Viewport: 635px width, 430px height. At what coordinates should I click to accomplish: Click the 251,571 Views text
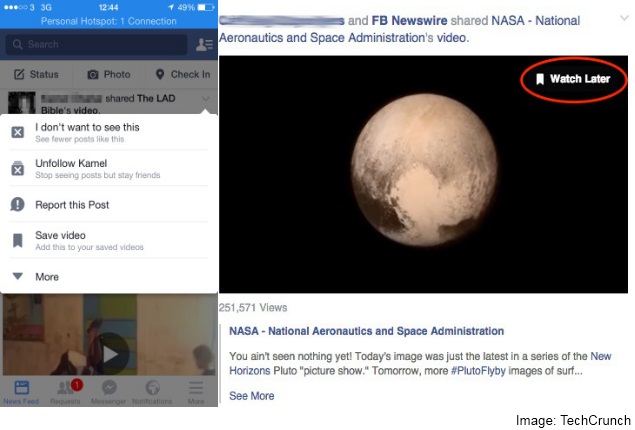pos(253,308)
